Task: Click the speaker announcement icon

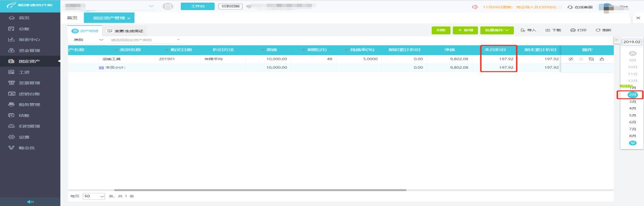Action: click(475, 7)
